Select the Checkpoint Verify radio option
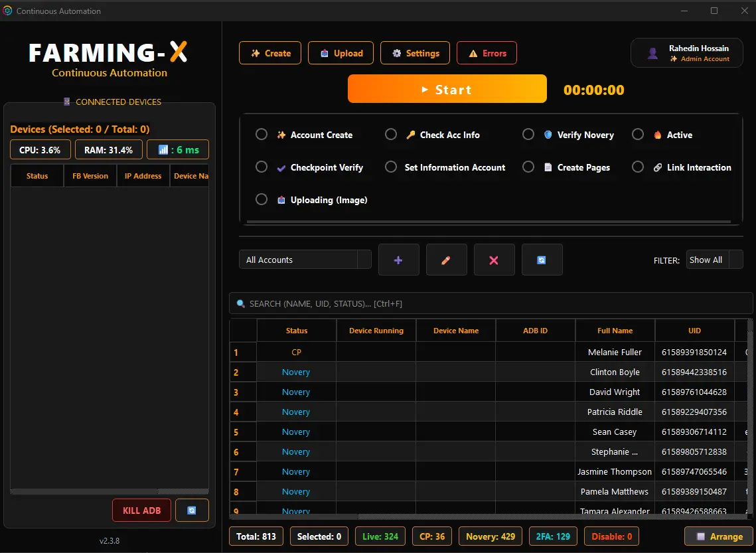 pyautogui.click(x=262, y=167)
